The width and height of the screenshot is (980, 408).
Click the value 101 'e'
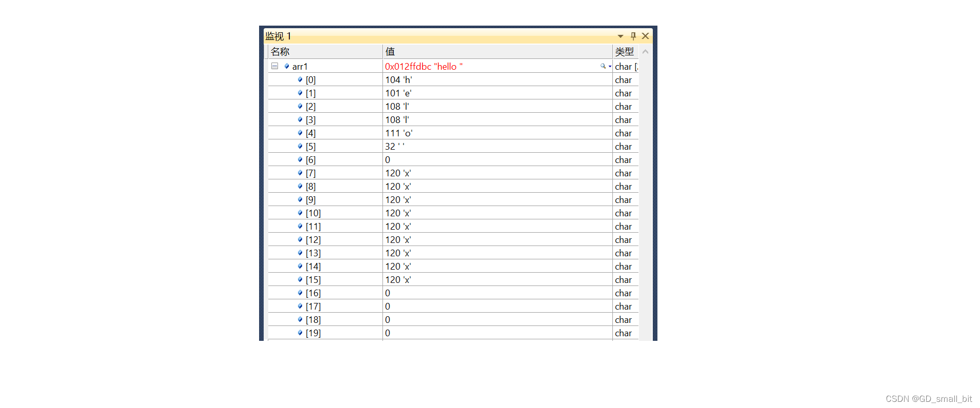[x=398, y=93]
